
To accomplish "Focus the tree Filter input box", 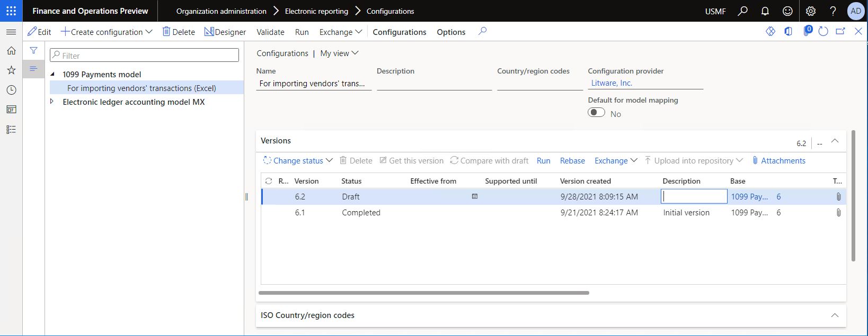I will [x=144, y=55].
